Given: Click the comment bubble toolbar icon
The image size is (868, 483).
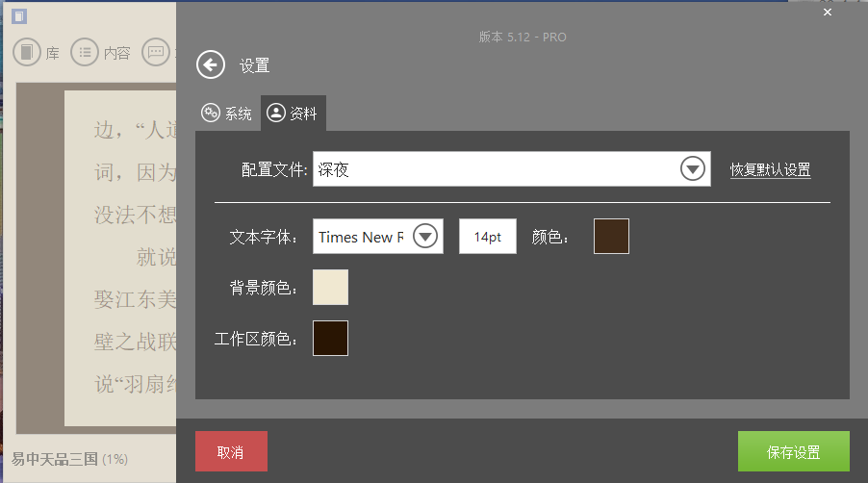Looking at the screenshot, I should pos(156,52).
